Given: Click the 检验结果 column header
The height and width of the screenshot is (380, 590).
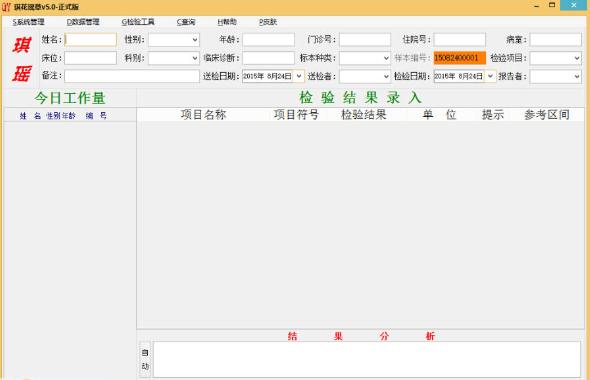Looking at the screenshot, I should point(363,115).
